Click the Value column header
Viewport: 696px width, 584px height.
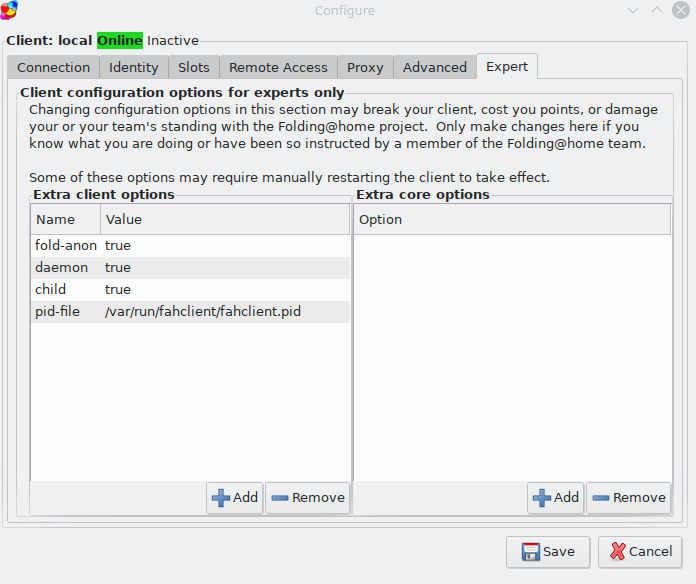(225, 219)
